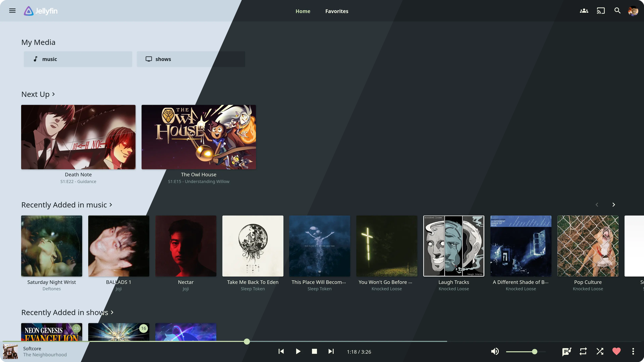Expand Recently Added in shows section
The image size is (644, 362).
[x=67, y=313]
